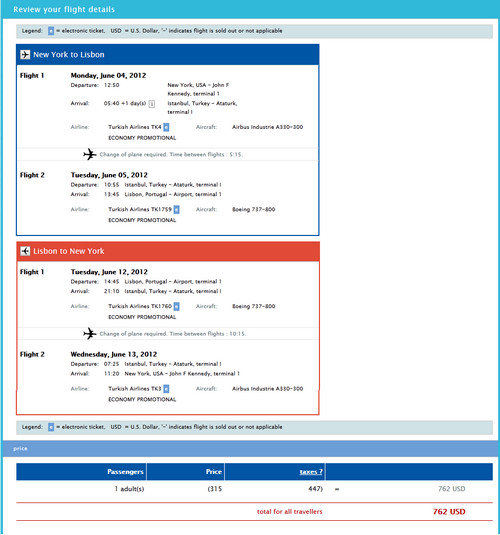500x535 pixels.
Task: Select the Lisbon to New York section header
Action: pyautogui.click(x=168, y=251)
